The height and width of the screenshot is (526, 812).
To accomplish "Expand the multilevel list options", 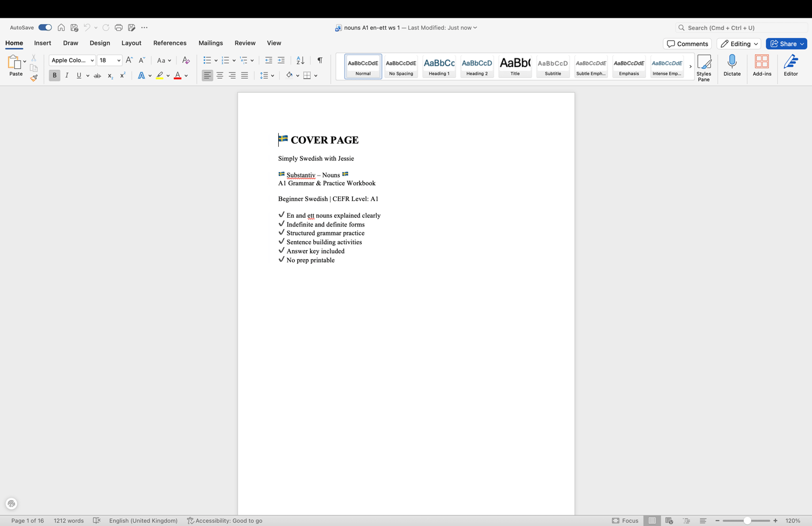I will 252,61.
